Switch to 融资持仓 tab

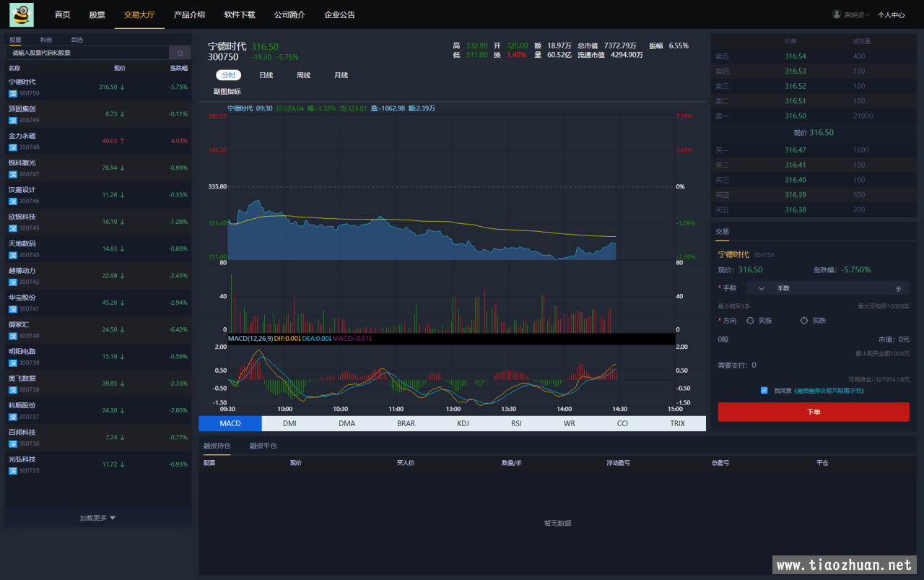click(x=217, y=446)
